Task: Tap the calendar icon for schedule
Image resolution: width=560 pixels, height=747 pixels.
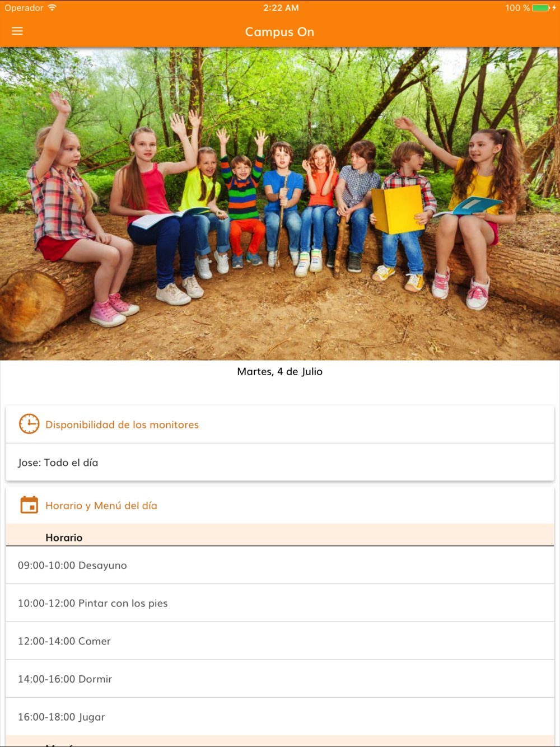Action: [x=29, y=505]
